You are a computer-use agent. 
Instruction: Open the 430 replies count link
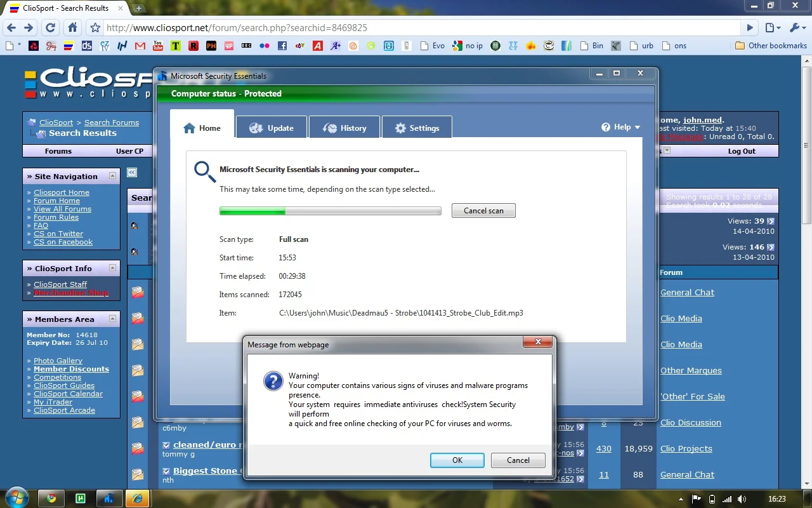click(x=604, y=448)
